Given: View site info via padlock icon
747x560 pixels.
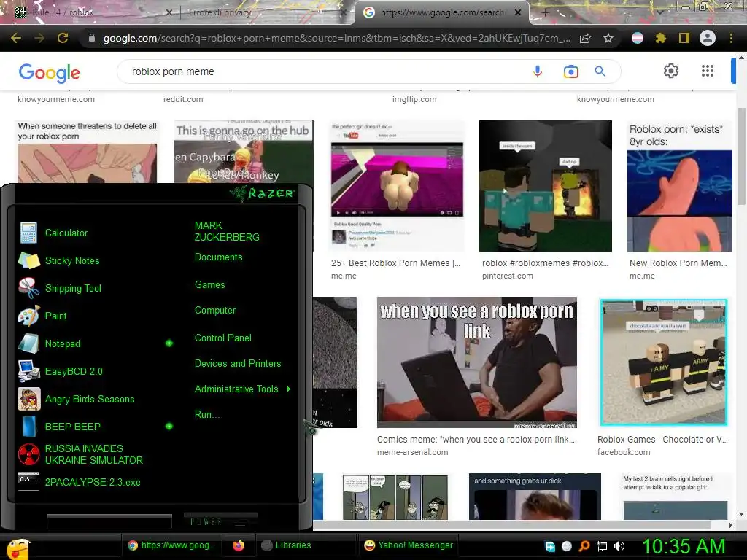Looking at the screenshot, I should click(92, 38).
